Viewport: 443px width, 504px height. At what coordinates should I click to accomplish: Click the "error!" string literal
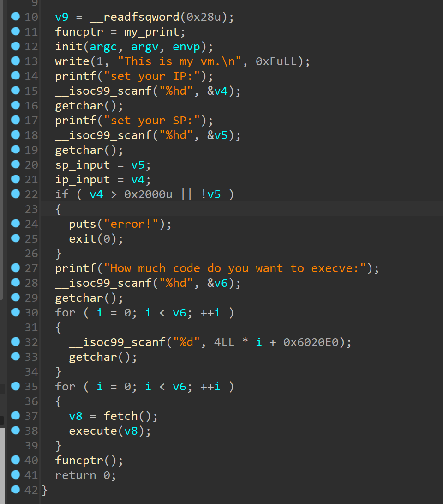tap(131, 224)
